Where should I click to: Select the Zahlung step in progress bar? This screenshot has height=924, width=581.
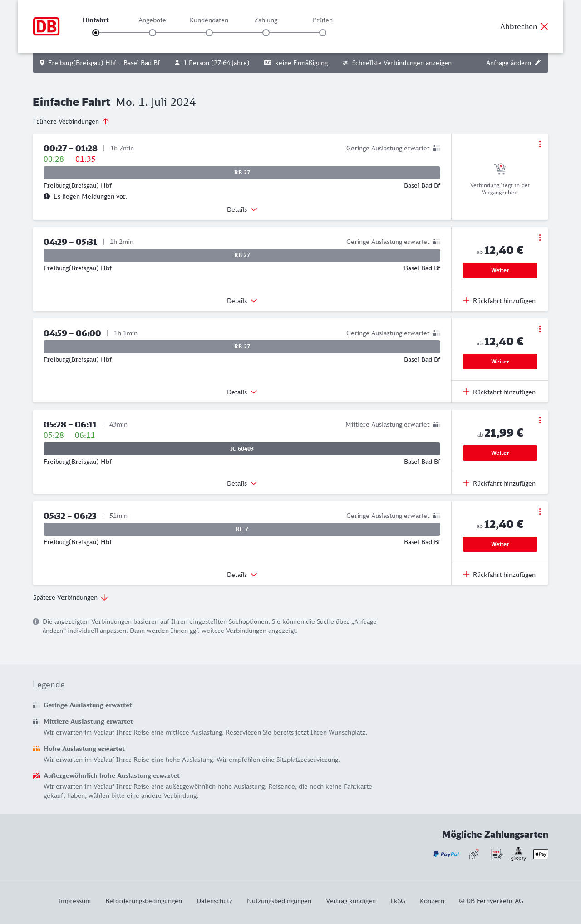[x=266, y=33]
